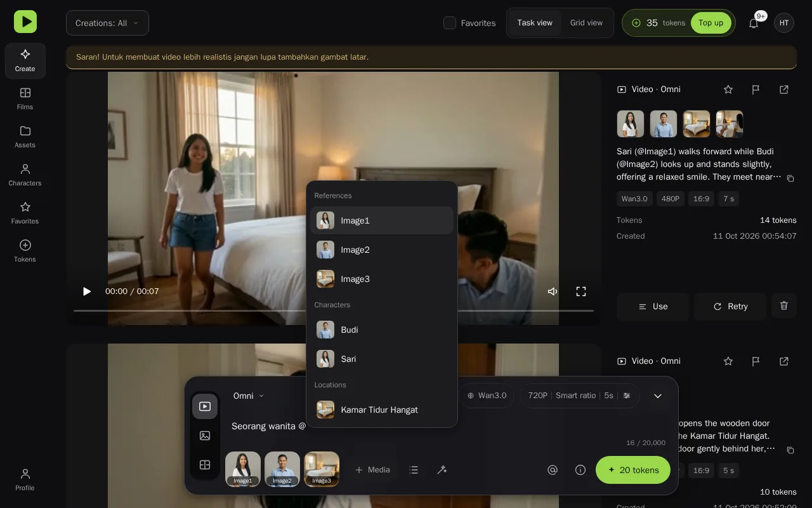Collapse the composer with the chevron arrow
Viewport: 812px width, 508px height.
[658, 396]
